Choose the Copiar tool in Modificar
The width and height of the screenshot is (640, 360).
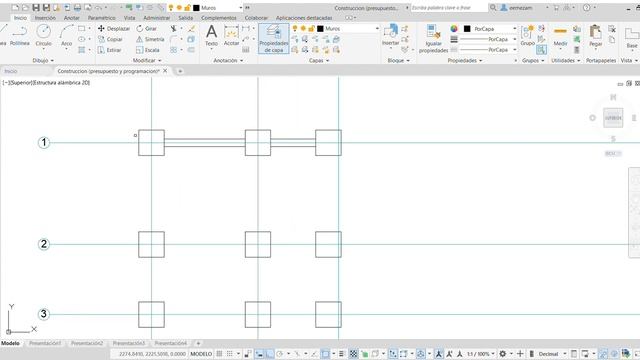111,39
